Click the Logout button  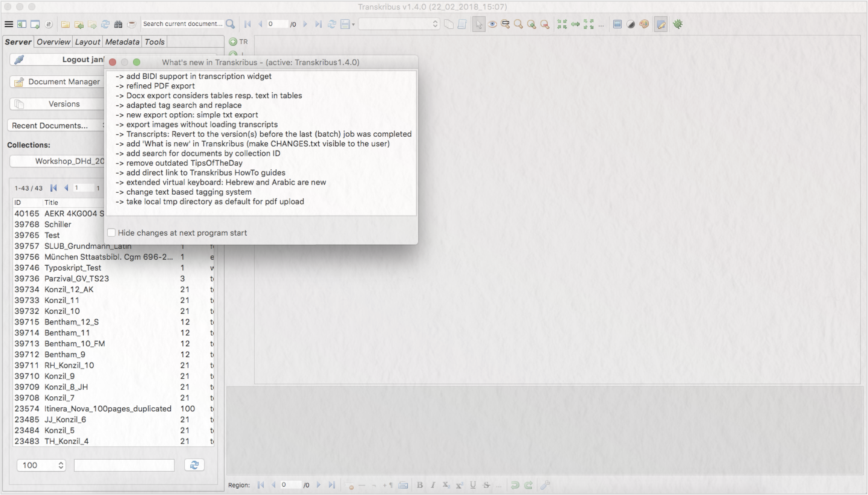pos(57,59)
